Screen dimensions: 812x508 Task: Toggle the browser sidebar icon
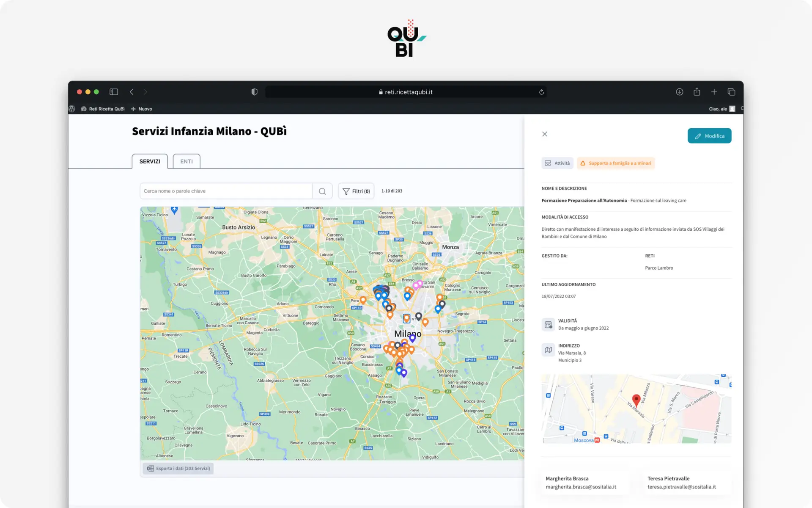114,92
